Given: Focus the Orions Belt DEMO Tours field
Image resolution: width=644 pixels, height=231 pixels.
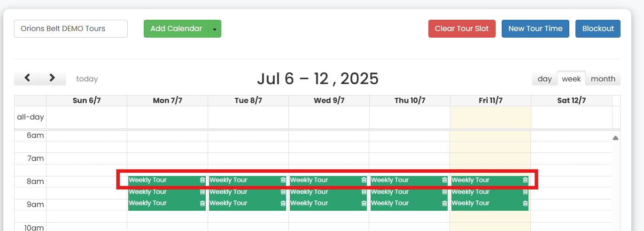Looking at the screenshot, I should [x=71, y=29].
